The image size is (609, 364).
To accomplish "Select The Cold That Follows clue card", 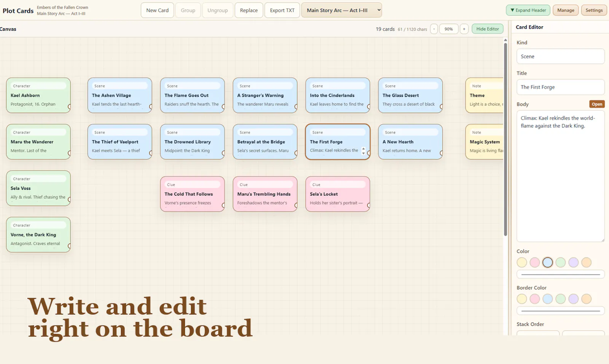I will (x=192, y=194).
